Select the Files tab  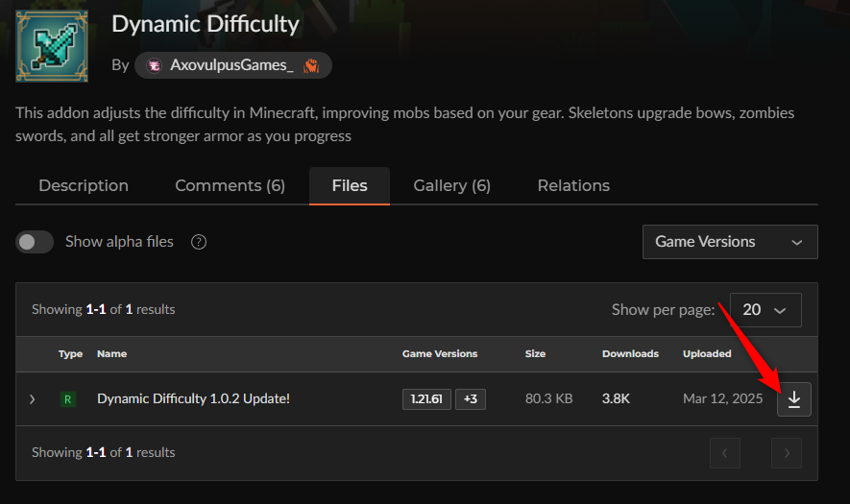click(x=350, y=185)
